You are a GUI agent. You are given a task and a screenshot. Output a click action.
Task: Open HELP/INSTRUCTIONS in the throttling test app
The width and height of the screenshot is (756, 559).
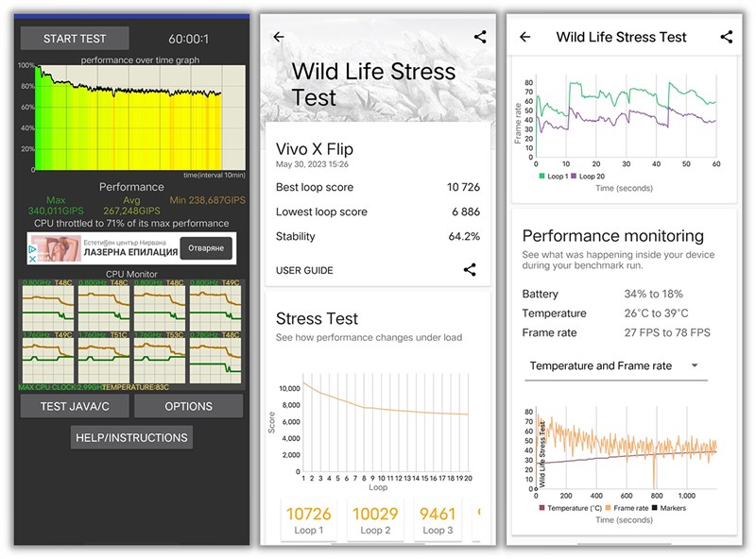click(x=131, y=437)
